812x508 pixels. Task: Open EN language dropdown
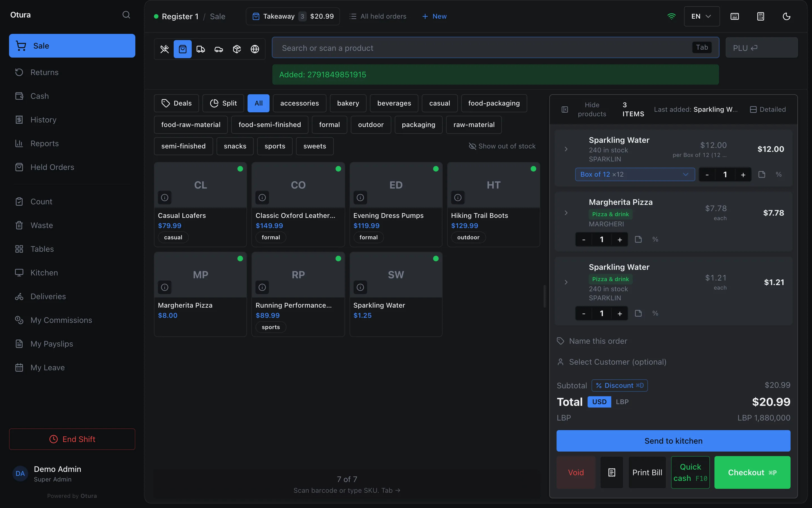click(x=701, y=16)
